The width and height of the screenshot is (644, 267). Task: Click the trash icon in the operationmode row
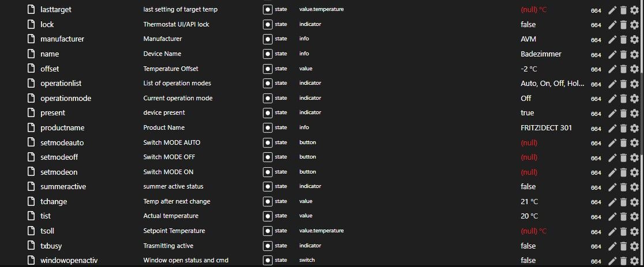coord(623,98)
